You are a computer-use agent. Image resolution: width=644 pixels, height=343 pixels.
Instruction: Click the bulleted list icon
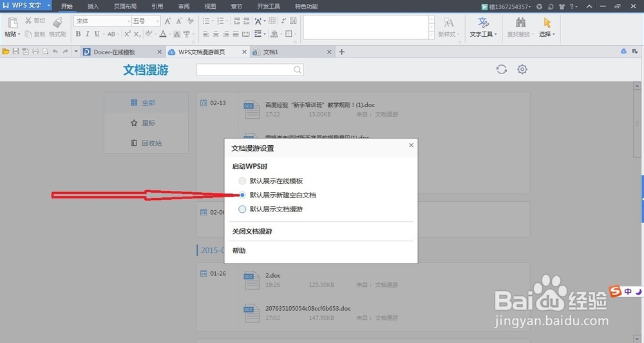point(206,21)
